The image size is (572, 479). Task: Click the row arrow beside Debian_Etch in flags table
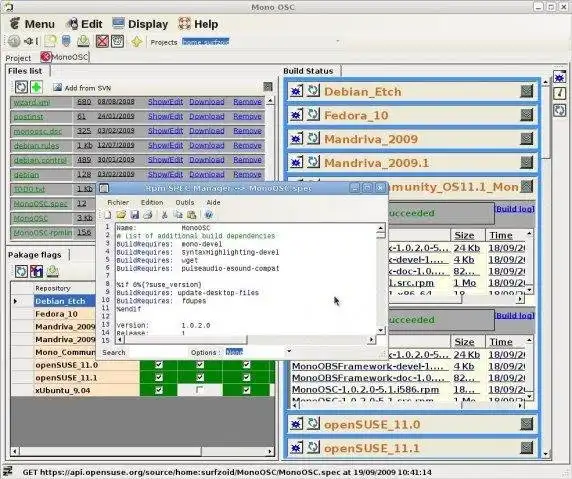coord(15,301)
